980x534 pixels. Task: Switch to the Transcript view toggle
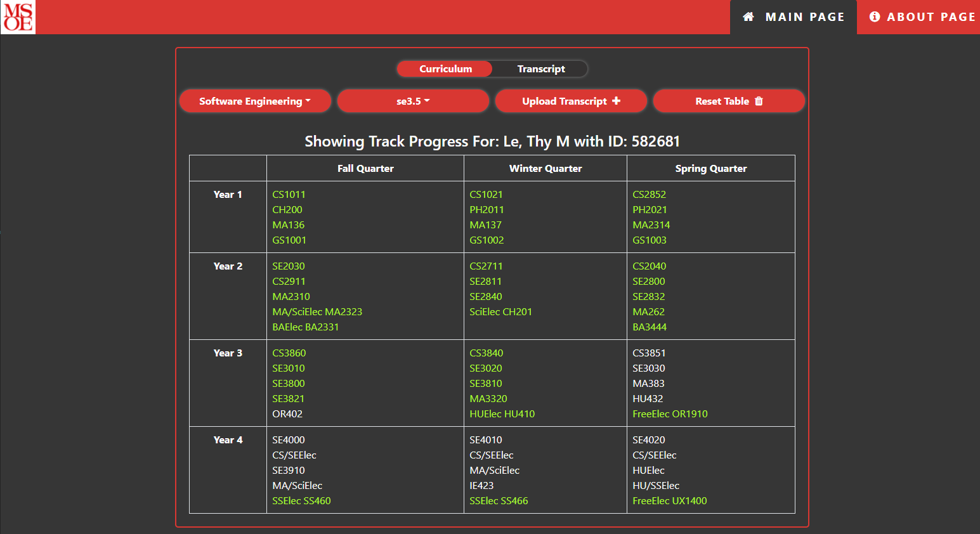click(x=540, y=69)
